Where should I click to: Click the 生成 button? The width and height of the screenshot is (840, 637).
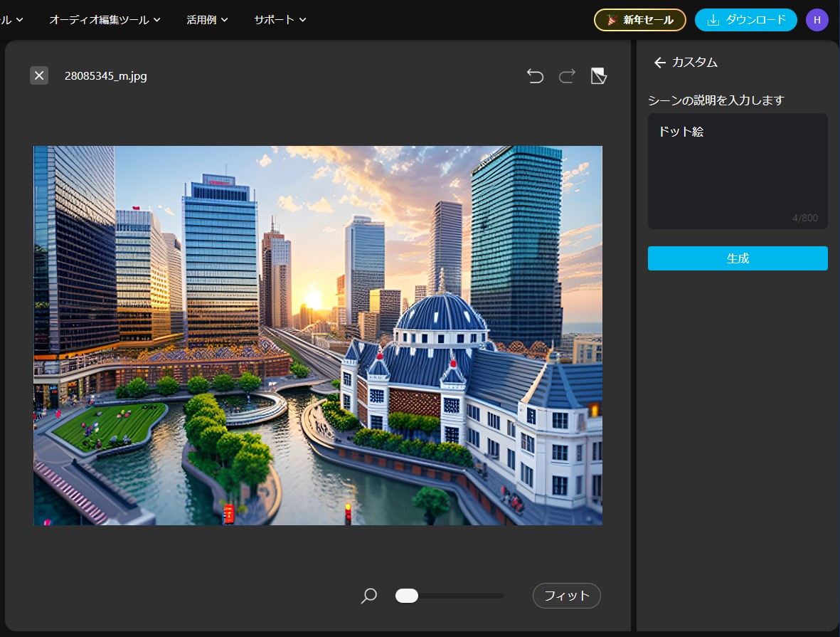[738, 258]
